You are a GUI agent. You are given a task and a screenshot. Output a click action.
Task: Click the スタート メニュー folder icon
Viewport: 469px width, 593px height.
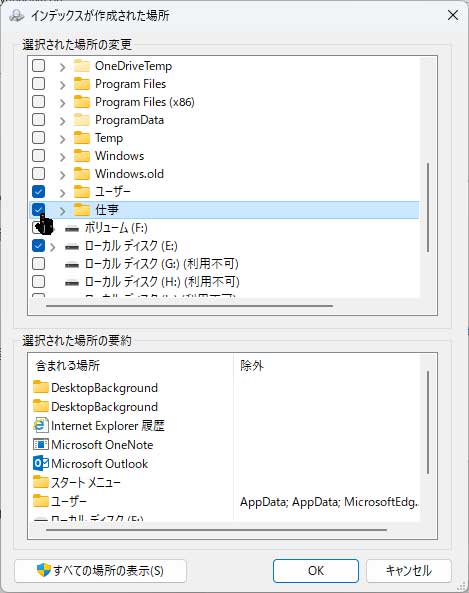(x=41, y=482)
